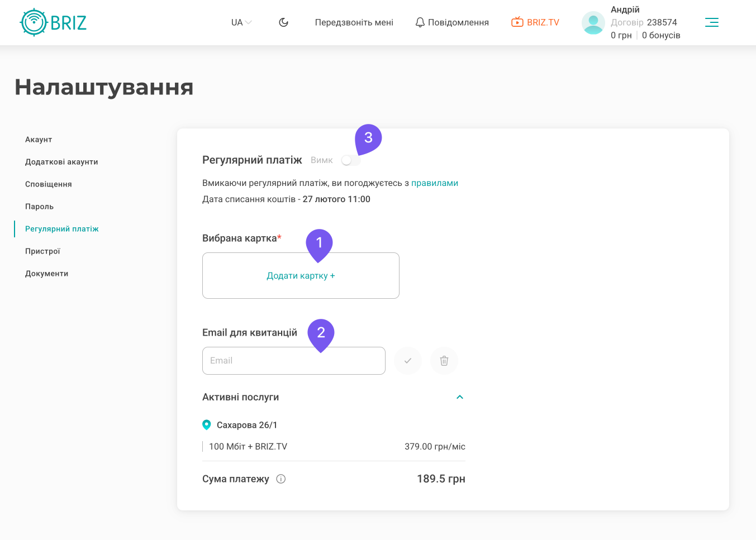Click the location pin beside Сахарова 26/1
756x540 pixels.
[206, 425]
